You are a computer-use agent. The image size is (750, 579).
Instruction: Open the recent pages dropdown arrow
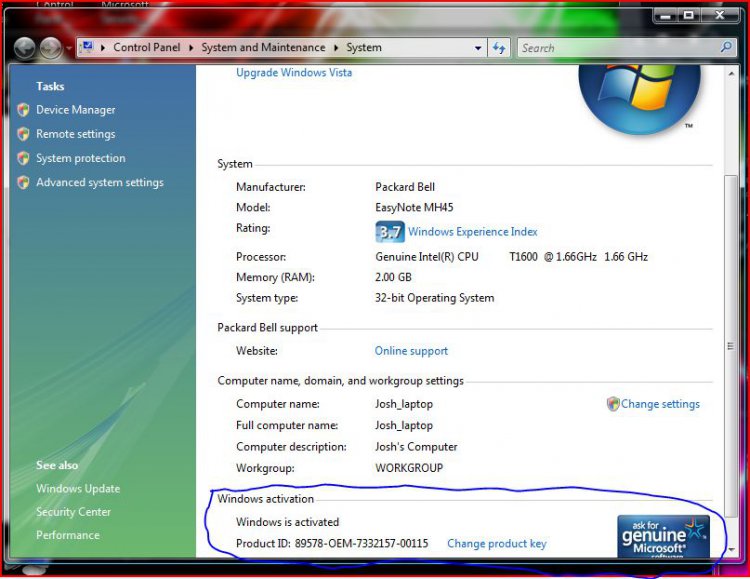coord(68,48)
